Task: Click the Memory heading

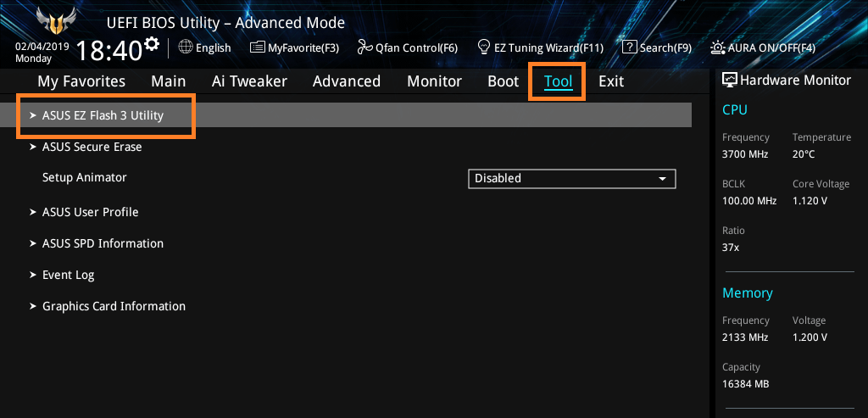Action: (x=748, y=293)
